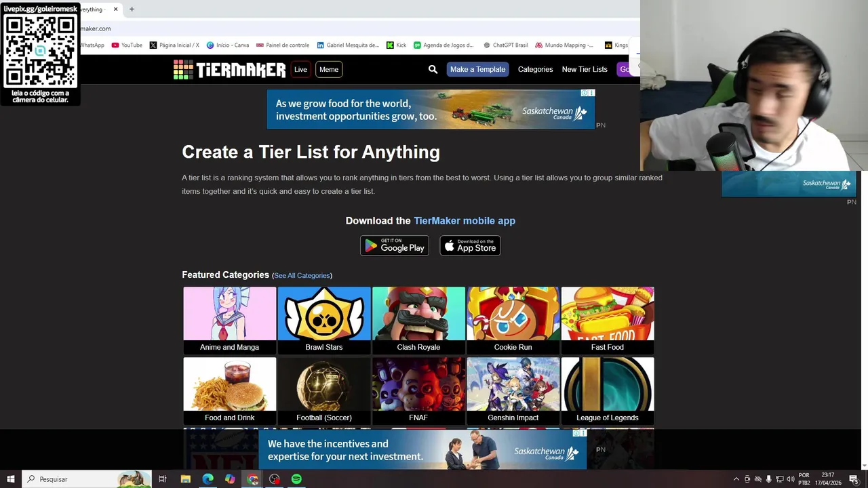
Task: Open the Kick bookmark
Action: point(397,45)
